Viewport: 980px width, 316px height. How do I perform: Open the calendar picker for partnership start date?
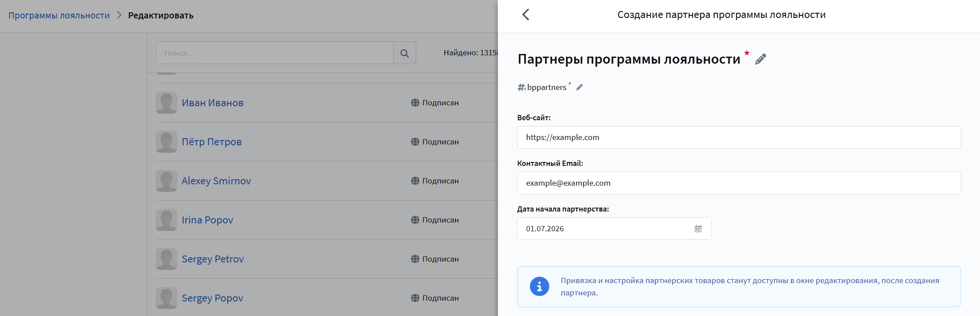pos(698,229)
